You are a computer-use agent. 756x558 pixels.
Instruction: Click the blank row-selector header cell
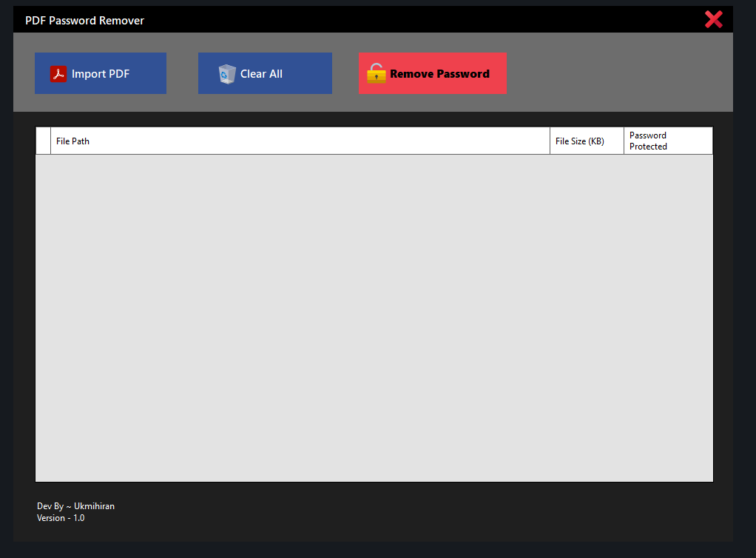coord(44,141)
